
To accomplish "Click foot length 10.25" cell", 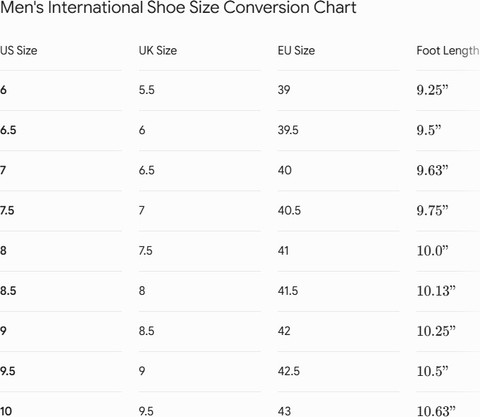I will coord(436,331).
